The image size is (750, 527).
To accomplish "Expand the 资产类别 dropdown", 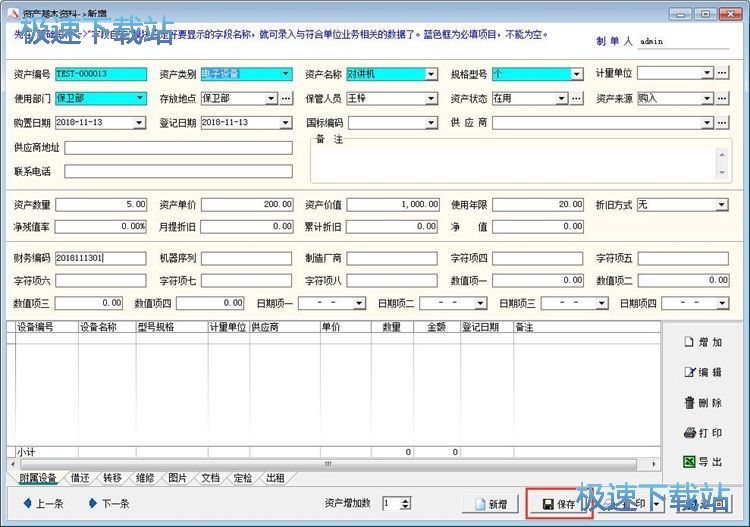I will [x=286, y=74].
